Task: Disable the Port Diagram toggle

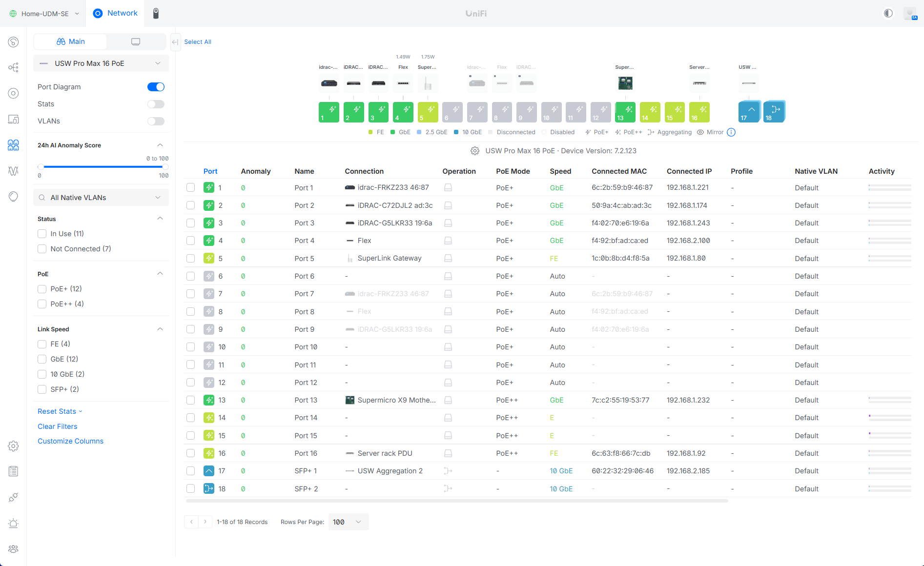Action: (156, 87)
